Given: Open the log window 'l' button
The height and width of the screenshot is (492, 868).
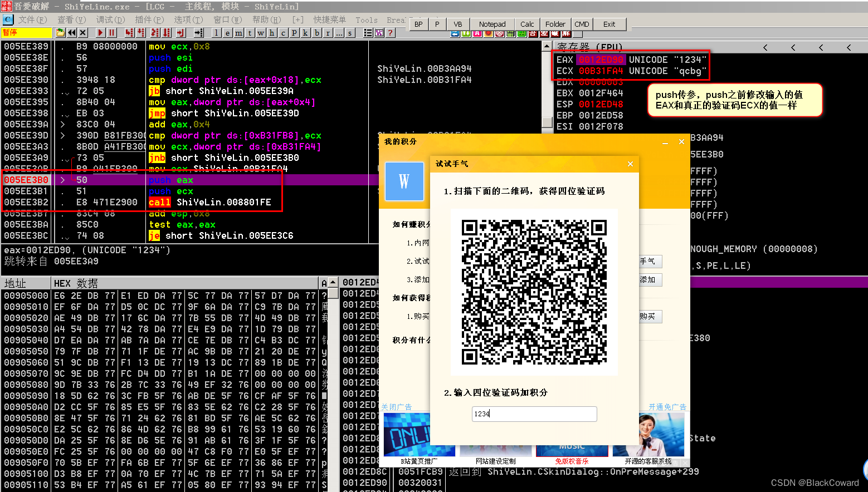Looking at the screenshot, I should [x=216, y=33].
